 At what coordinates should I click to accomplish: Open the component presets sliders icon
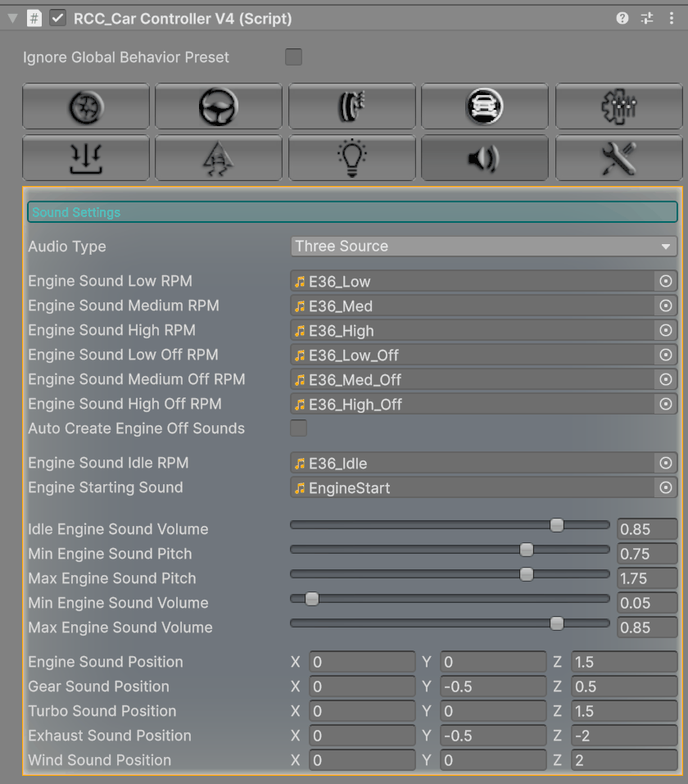pyautogui.click(x=647, y=19)
